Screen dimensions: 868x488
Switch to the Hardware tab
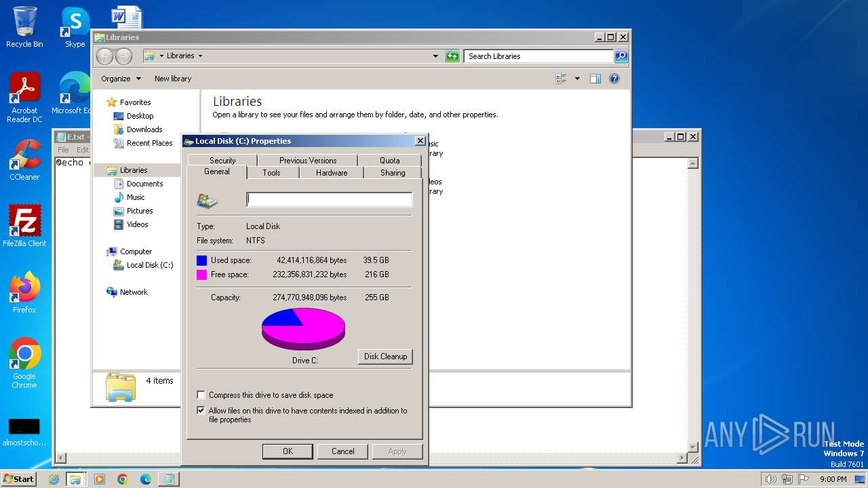tap(332, 173)
